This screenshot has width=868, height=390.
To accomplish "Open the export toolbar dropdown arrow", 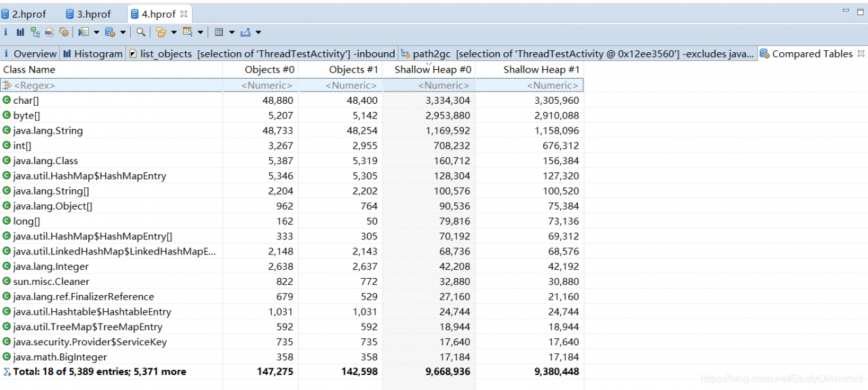I will pyautogui.click(x=258, y=32).
